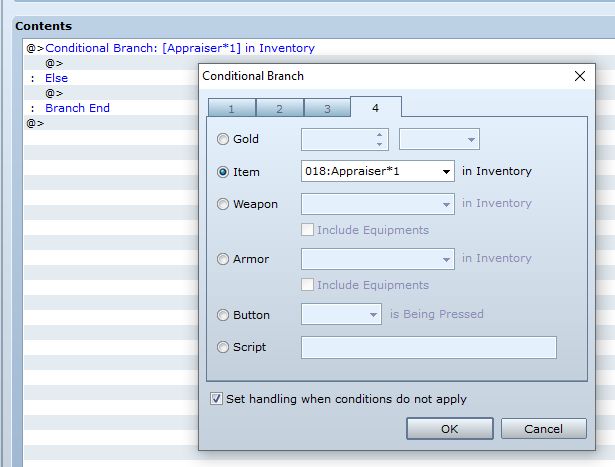This screenshot has height=467, width=615.
Task: Switch to tab 1
Action: (231, 108)
